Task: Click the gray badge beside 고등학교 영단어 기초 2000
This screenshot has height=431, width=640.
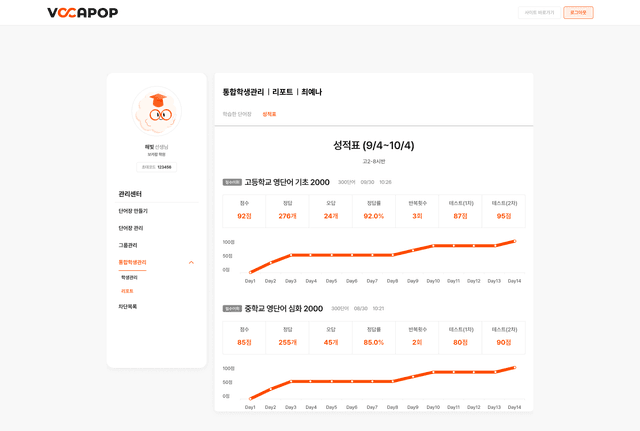Action: (x=232, y=182)
